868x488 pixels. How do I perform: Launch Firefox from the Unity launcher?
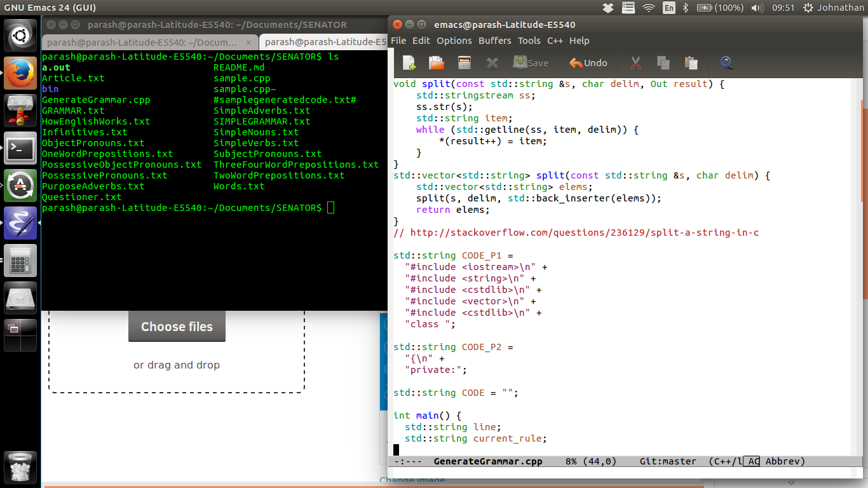coord(20,73)
